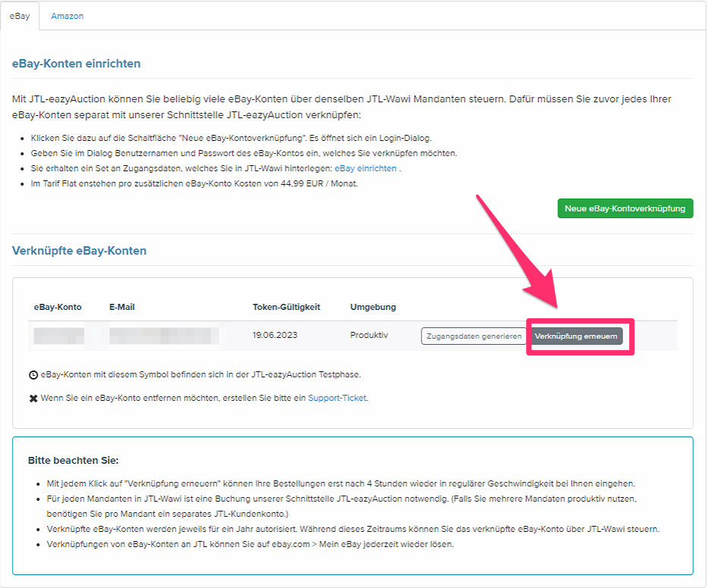Click the Bitte beachten Sie heading
Viewport: 708px width, 588px height.
pos(73,460)
